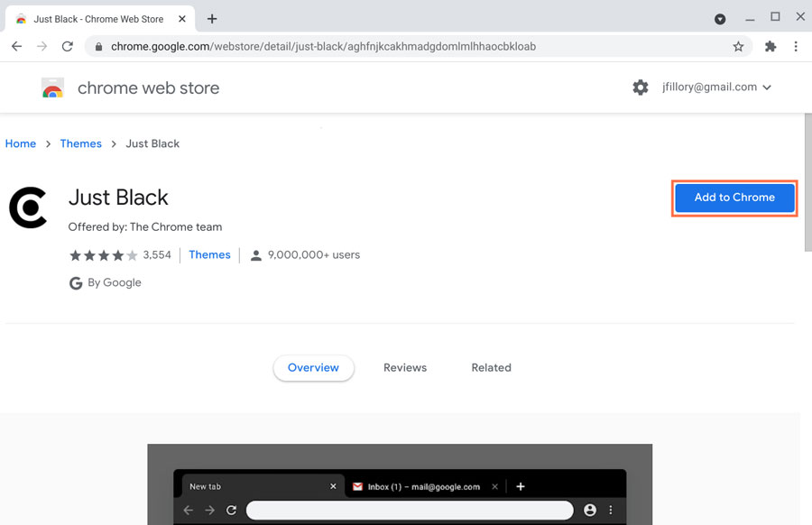Viewport: 812px width, 525px height.
Task: Click the users count person icon
Action: (256, 254)
